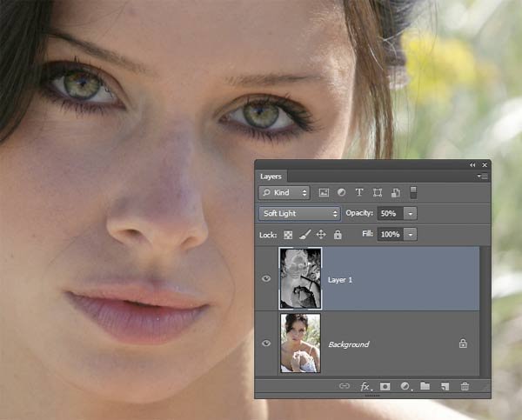Select the Background layer thumbnail
The height and width of the screenshot is (420, 522).
(x=300, y=343)
